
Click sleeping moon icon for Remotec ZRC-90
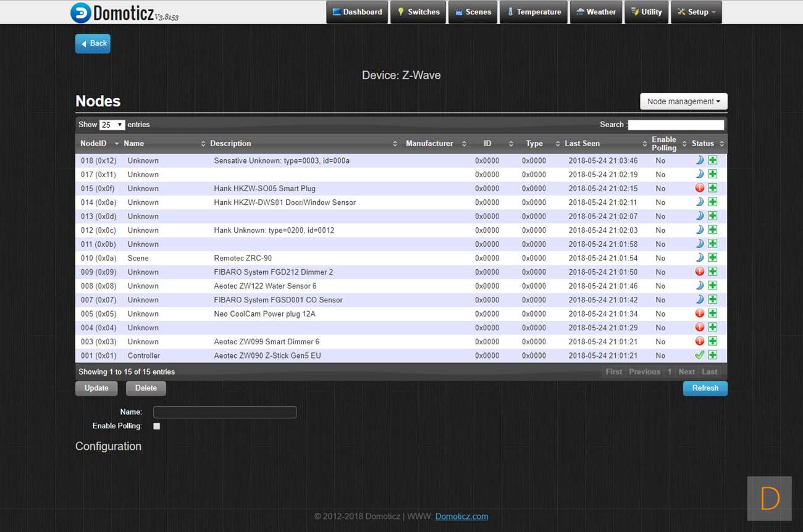699,258
